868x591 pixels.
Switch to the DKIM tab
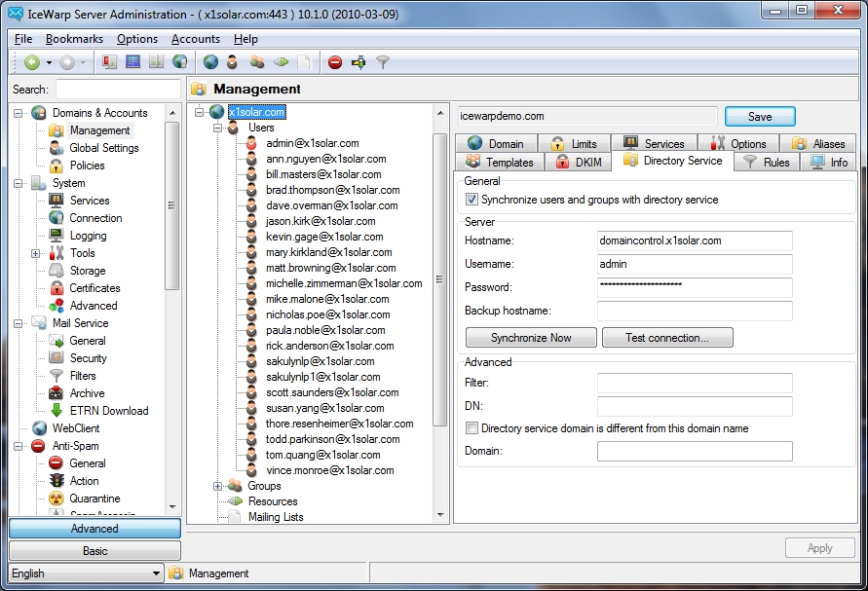pos(582,163)
